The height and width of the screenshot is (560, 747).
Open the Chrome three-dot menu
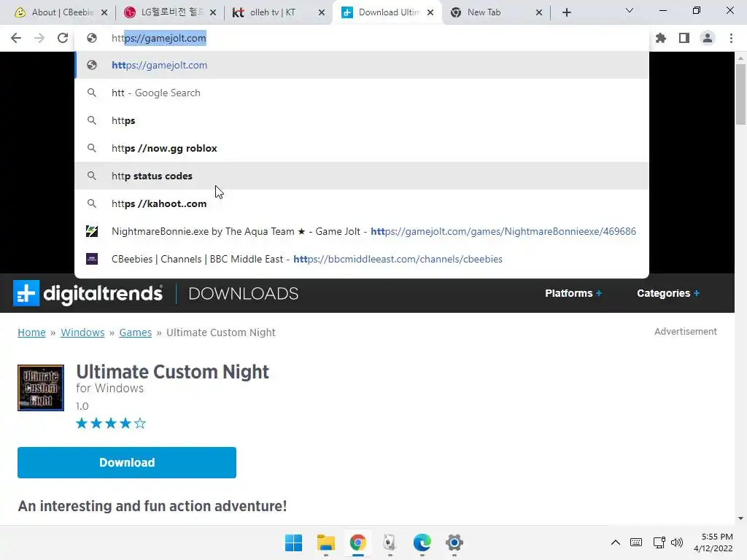tap(731, 38)
